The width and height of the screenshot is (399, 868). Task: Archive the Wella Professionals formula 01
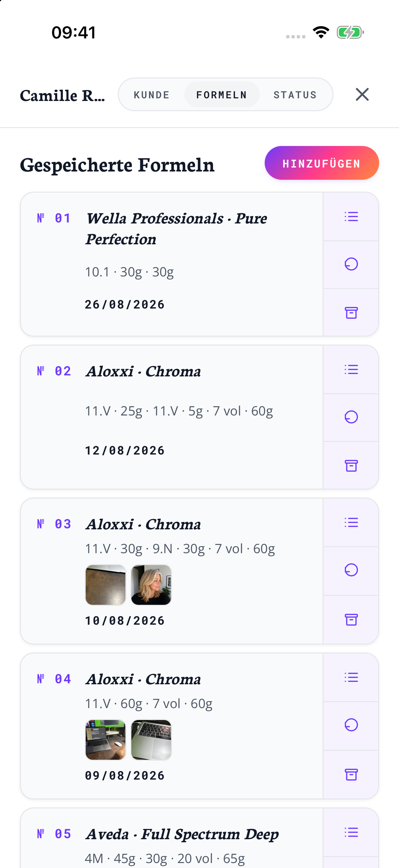tap(351, 313)
